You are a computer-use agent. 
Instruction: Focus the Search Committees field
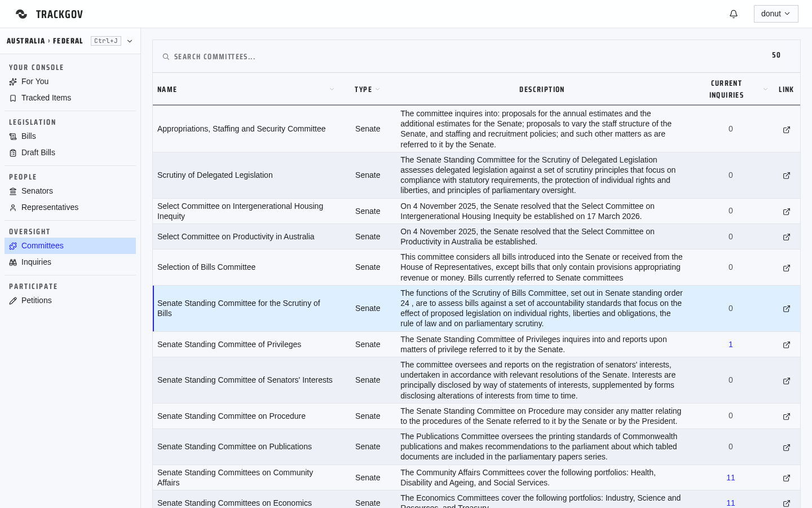(462, 56)
